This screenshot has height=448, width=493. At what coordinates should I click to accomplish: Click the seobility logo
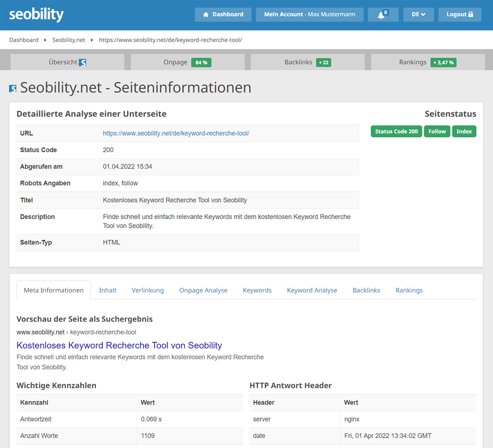[36, 15]
